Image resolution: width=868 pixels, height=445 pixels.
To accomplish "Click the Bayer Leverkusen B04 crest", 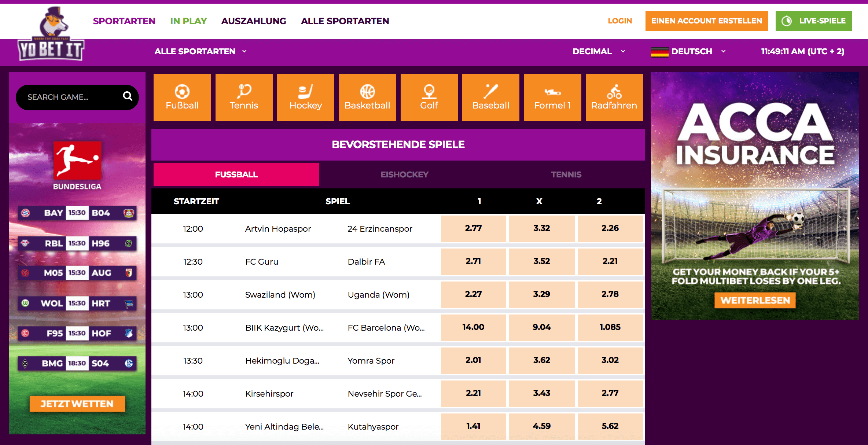I will (x=129, y=213).
